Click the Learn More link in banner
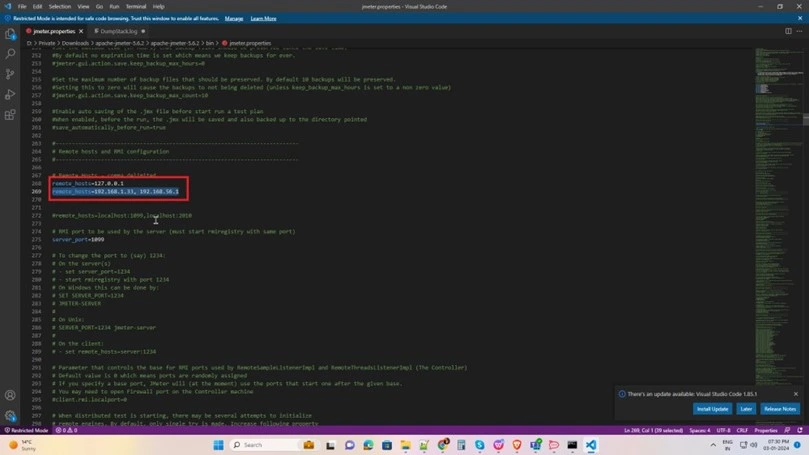The image size is (809, 455). (263, 18)
